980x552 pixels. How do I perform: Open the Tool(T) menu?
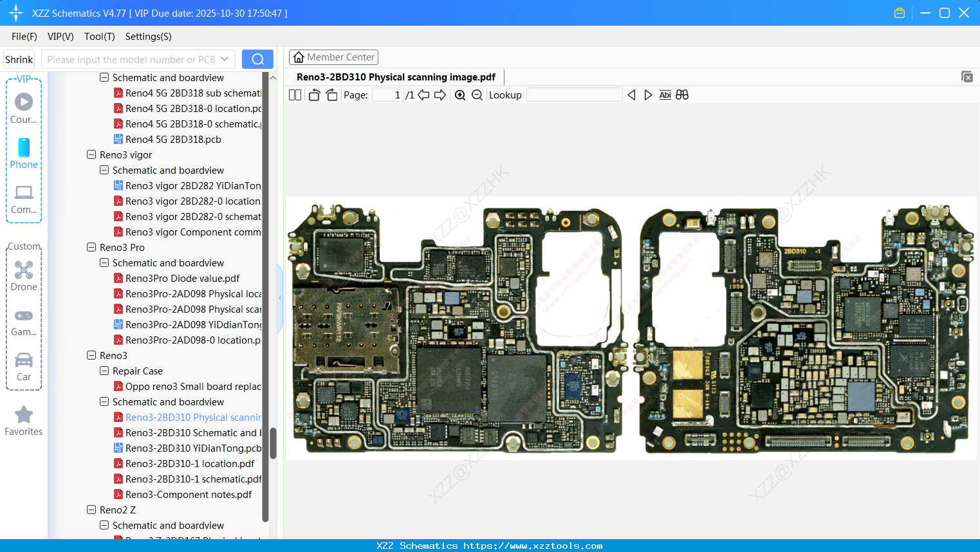click(x=99, y=37)
